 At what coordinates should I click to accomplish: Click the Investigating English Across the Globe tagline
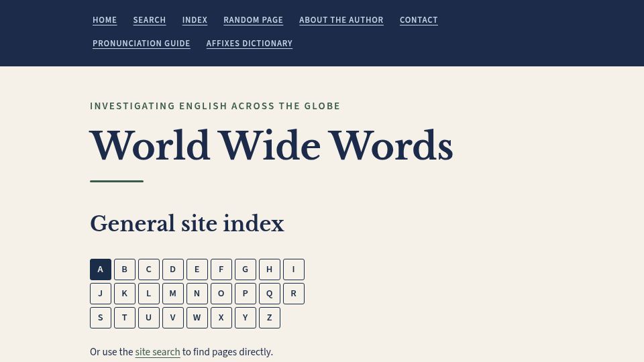point(215,107)
